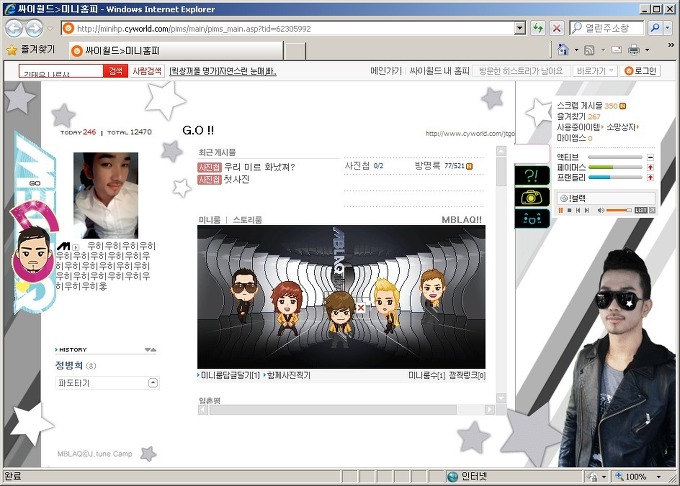Show more toolbar commands chevron
The height and width of the screenshot is (486, 680).
pyautogui.click(x=670, y=45)
